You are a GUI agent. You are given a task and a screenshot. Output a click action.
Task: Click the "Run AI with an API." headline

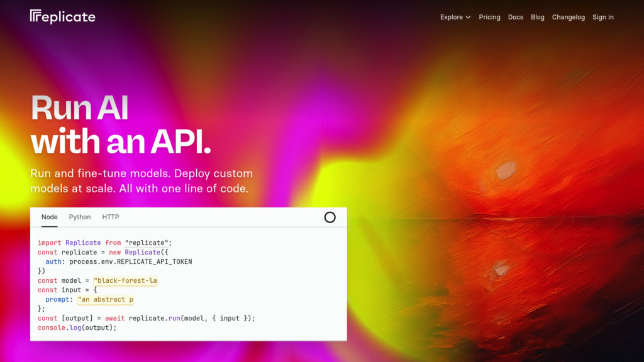coord(121,124)
